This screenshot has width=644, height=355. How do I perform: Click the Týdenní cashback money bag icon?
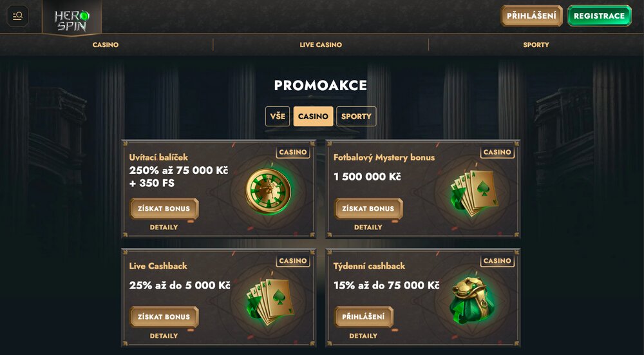[x=473, y=300]
